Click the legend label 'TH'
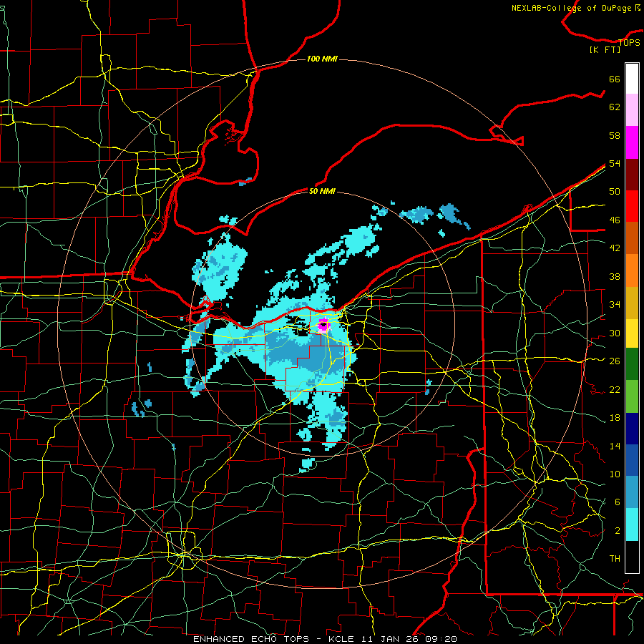This screenshot has height=644, width=644. pos(615,558)
